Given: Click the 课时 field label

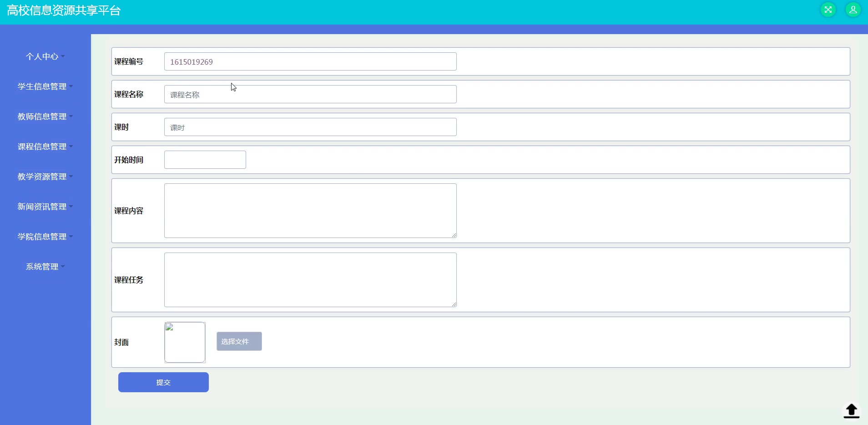Looking at the screenshot, I should coord(121,127).
